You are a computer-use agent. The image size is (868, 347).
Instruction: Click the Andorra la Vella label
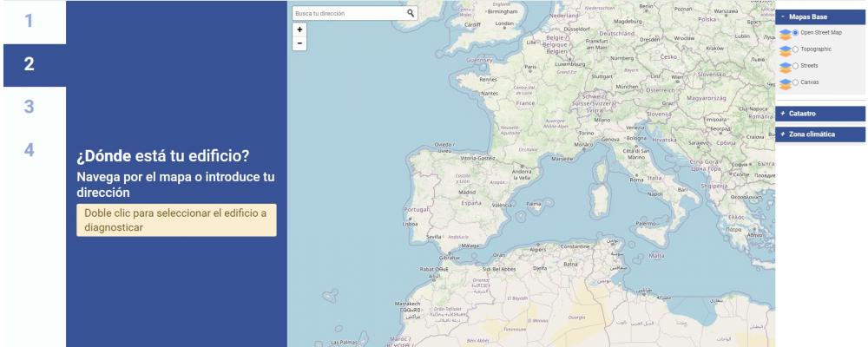522,175
